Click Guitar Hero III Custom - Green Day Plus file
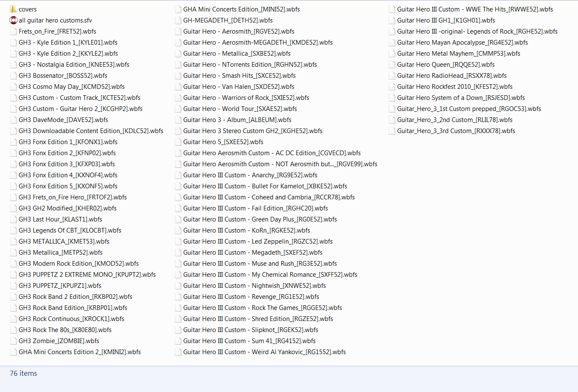 click(x=260, y=219)
